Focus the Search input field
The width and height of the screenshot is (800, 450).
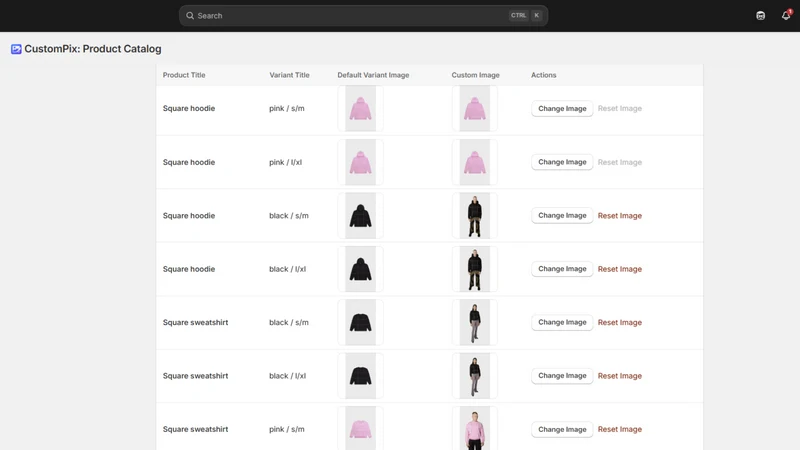tap(363, 16)
